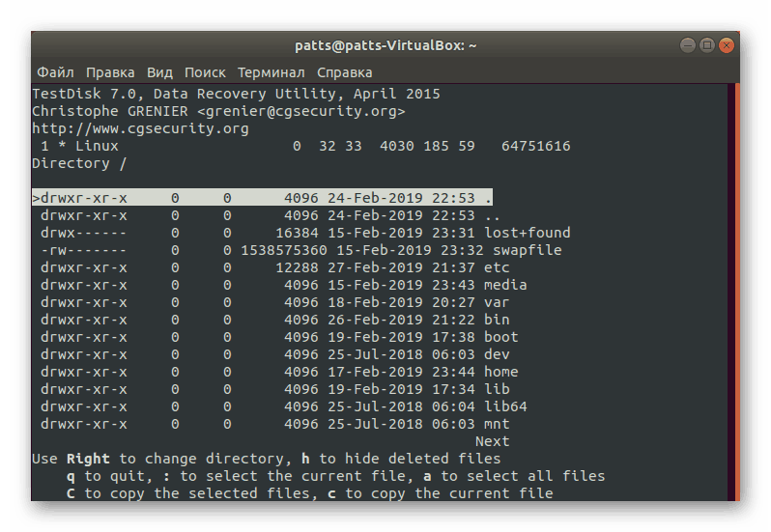Click the 'a to select all files' hint
771x532 pixels.
pos(514,476)
